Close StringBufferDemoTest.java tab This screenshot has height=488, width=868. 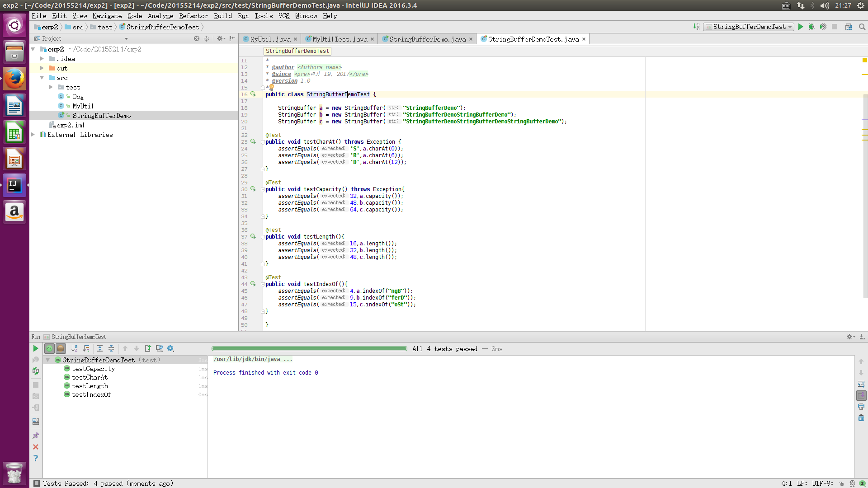pyautogui.click(x=584, y=39)
